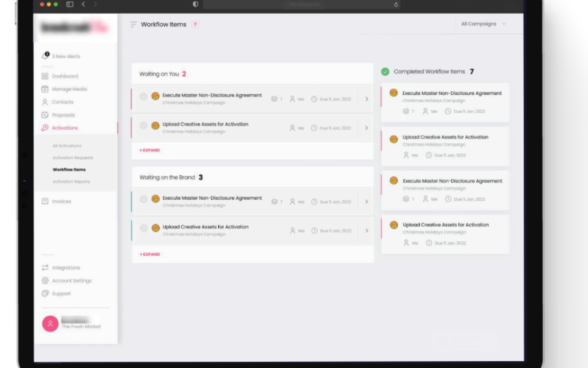Click person icon on Waiting on Brand Execute Master item
Image resolution: width=588 pixels, height=368 pixels.
point(292,202)
